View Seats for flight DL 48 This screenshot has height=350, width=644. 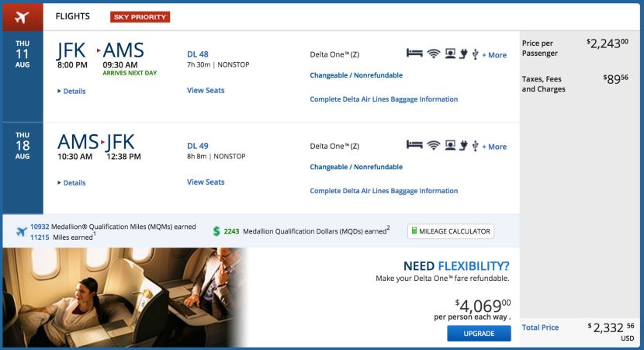coord(206,90)
